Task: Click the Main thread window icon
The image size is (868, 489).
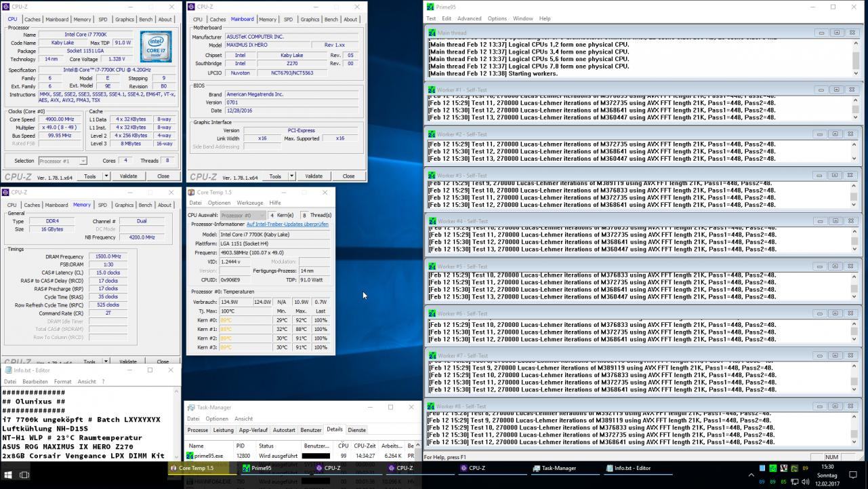Action: coord(432,33)
